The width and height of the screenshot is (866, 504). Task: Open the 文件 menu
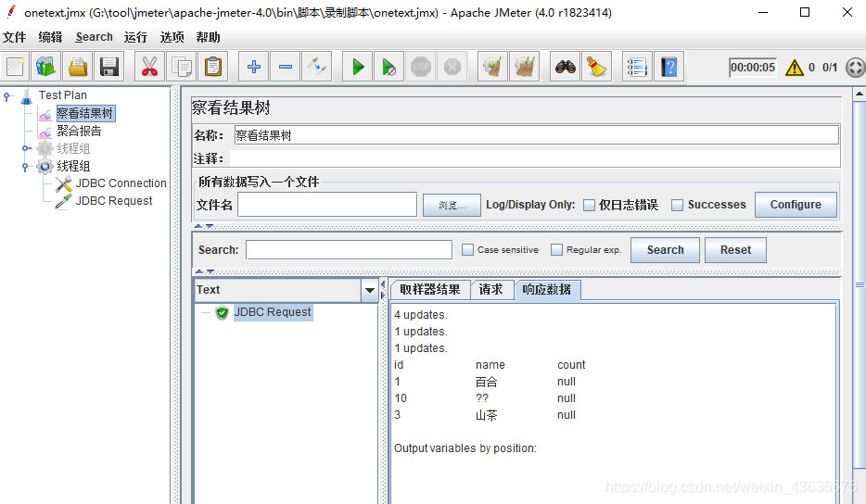point(14,37)
